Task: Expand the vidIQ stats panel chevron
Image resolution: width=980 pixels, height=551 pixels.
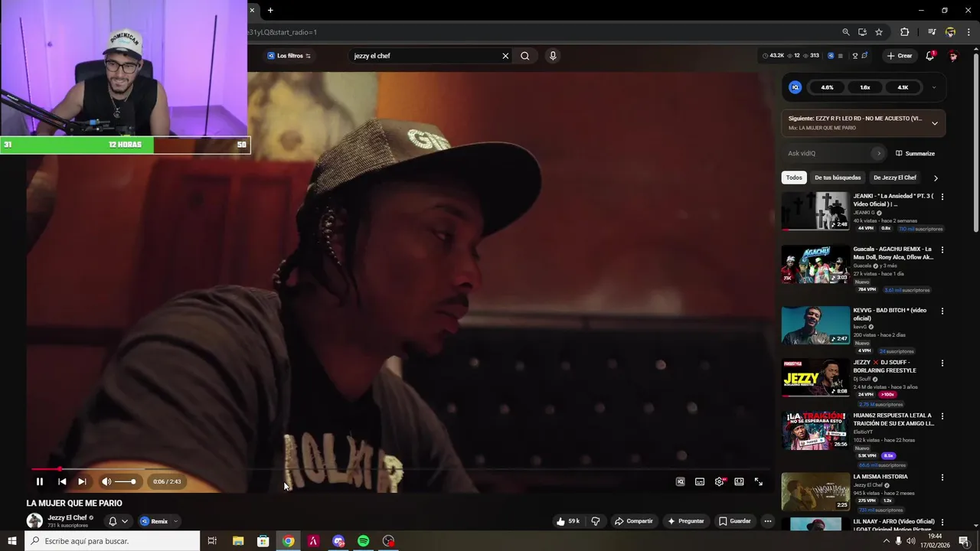Action: pos(934,87)
